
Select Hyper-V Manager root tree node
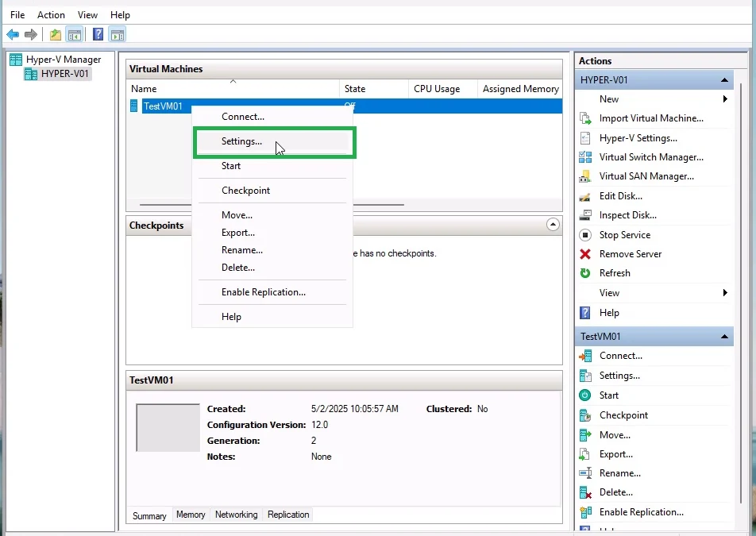(x=64, y=60)
